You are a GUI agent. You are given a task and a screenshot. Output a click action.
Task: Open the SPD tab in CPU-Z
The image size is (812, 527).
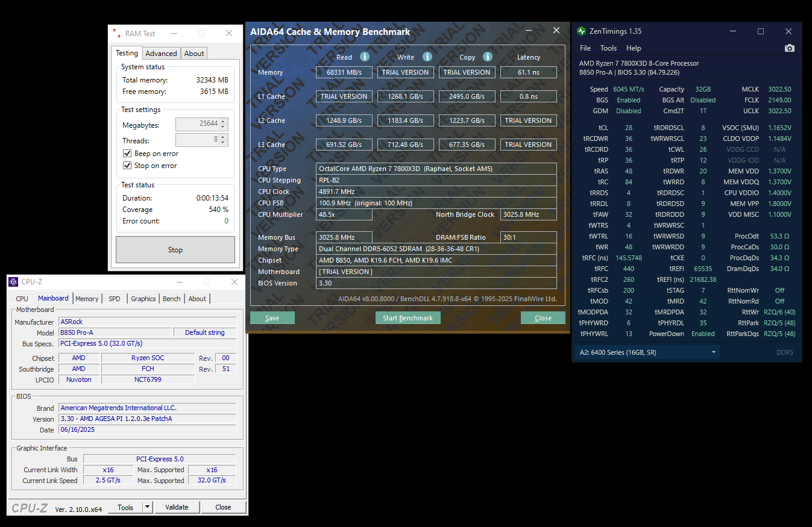pos(115,299)
